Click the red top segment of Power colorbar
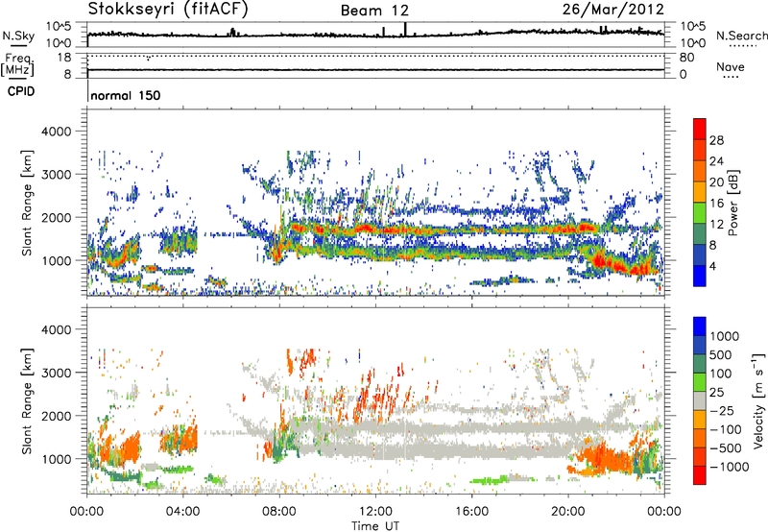Viewport: 768px width, 532px height. (700, 129)
